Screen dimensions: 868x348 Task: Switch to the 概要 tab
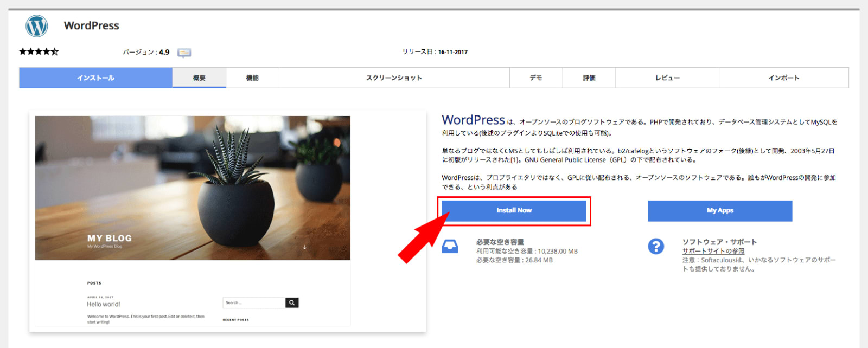coord(199,78)
